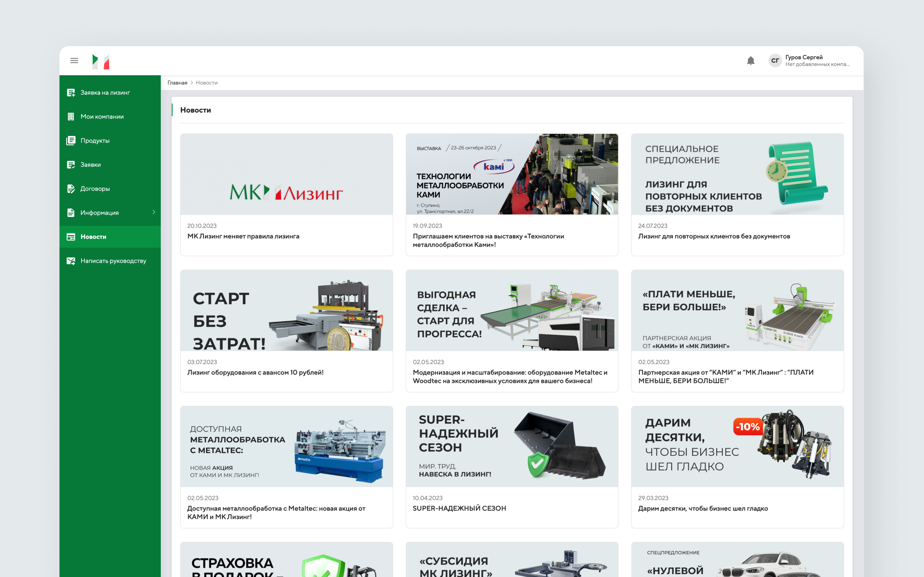The height and width of the screenshot is (577, 924).
Task: Open Лизинг для повторных клиентов без документов
Action: tap(714, 237)
